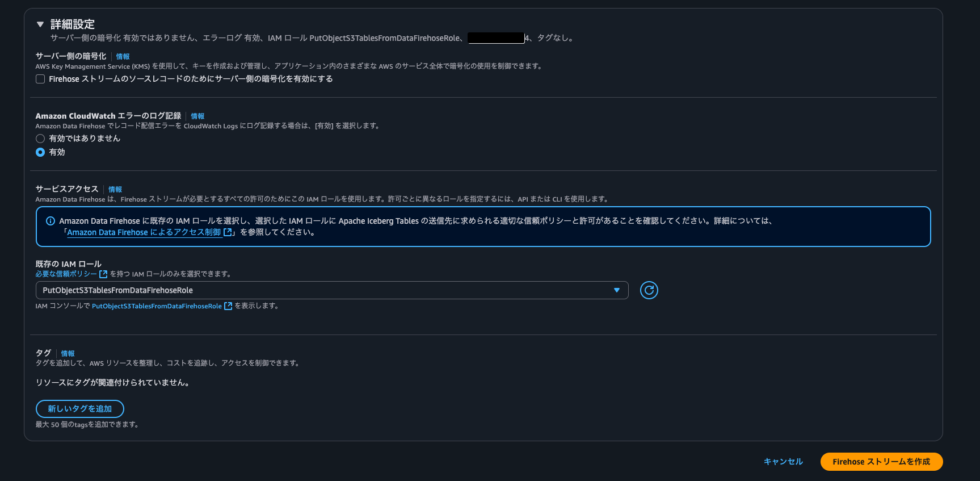Click text 最大 50 個のtagsを追加できます。
980x481 pixels.
pos(87,425)
